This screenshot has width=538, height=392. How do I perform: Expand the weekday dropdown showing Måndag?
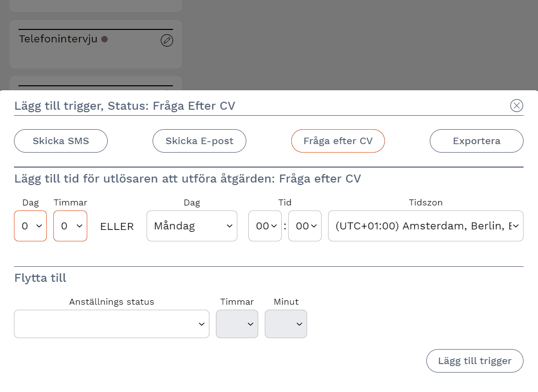[192, 226]
